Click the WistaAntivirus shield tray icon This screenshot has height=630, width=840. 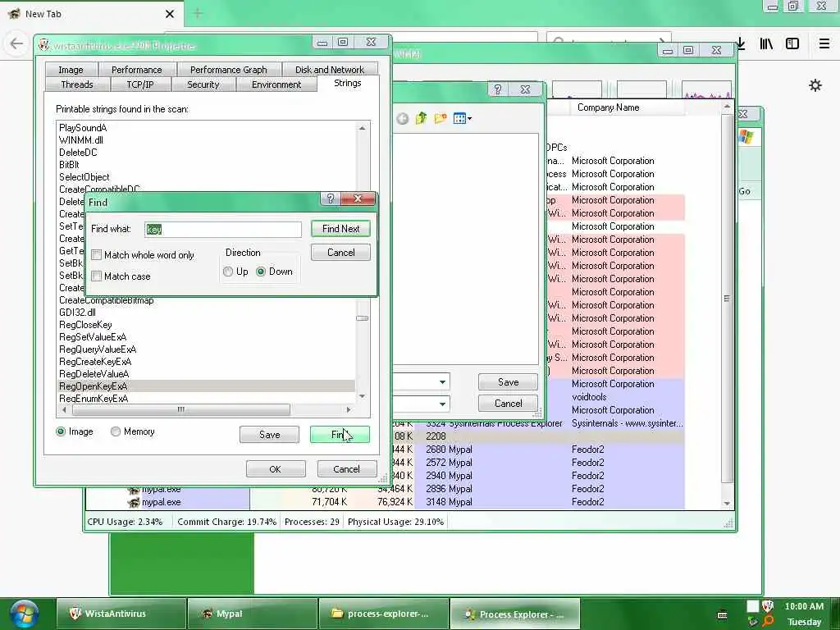[768, 606]
